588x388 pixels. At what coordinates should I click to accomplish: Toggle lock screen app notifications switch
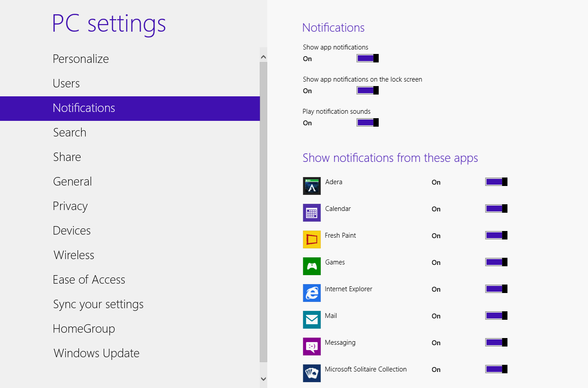[x=367, y=91]
